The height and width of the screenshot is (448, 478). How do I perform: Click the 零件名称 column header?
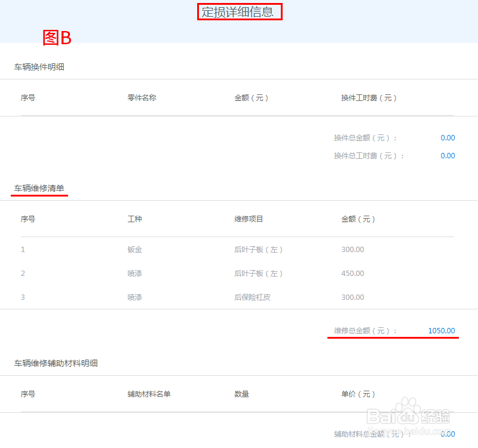[142, 98]
